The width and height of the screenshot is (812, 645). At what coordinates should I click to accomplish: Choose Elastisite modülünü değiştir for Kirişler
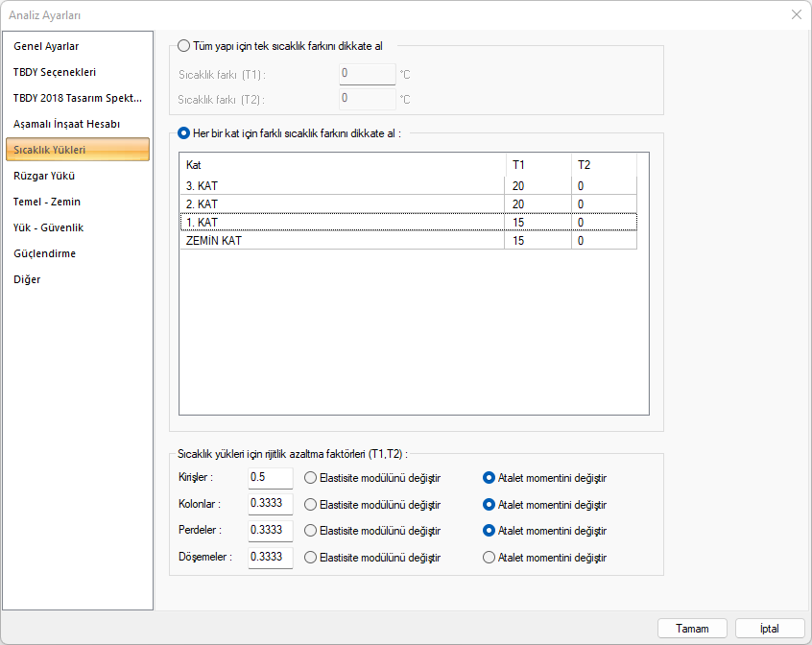point(310,477)
